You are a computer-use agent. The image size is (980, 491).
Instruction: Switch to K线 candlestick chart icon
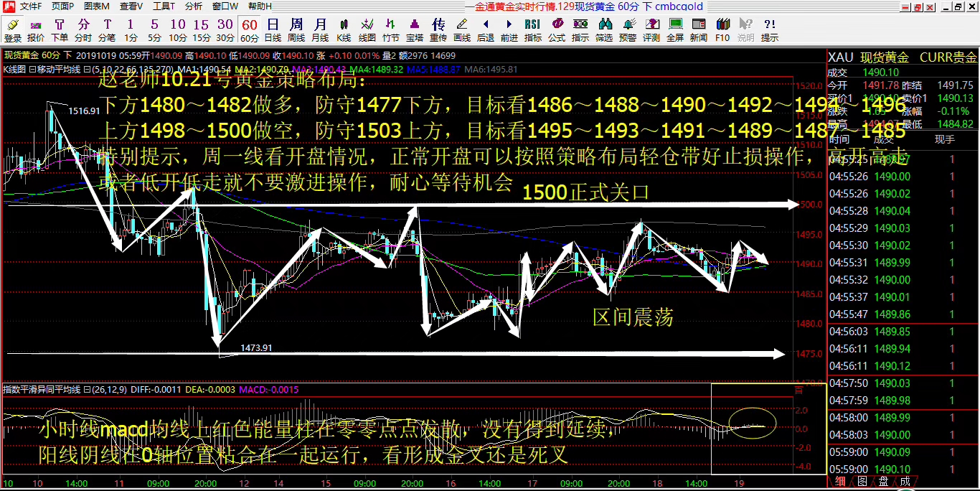point(344,30)
